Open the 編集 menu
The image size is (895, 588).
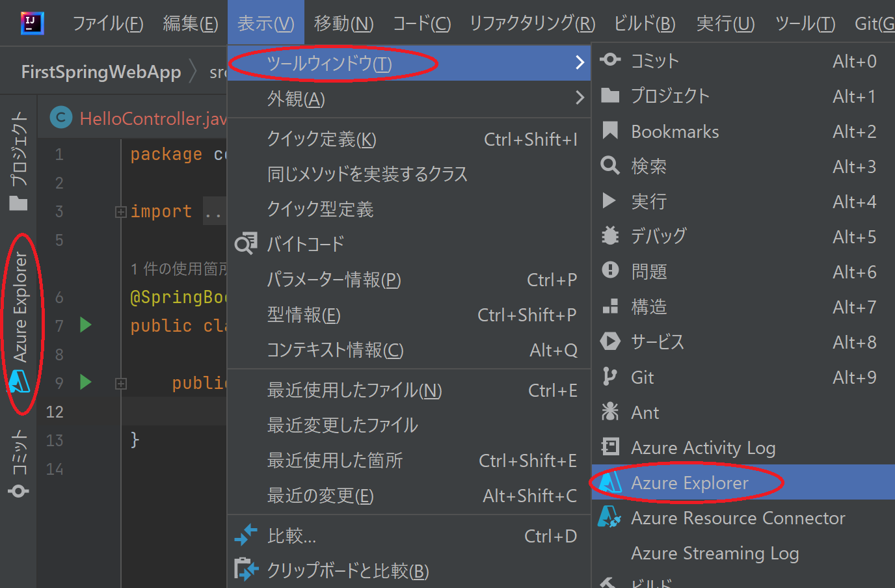[191, 24]
